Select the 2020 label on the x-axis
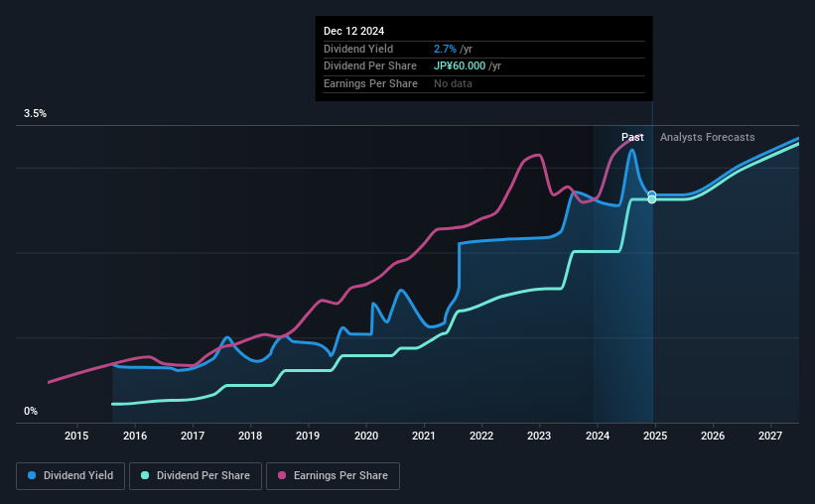815x504 pixels. 366,436
